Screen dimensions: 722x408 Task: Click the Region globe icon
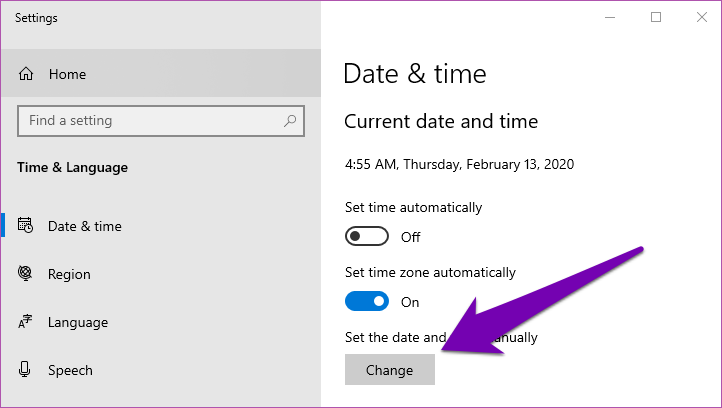click(26, 274)
